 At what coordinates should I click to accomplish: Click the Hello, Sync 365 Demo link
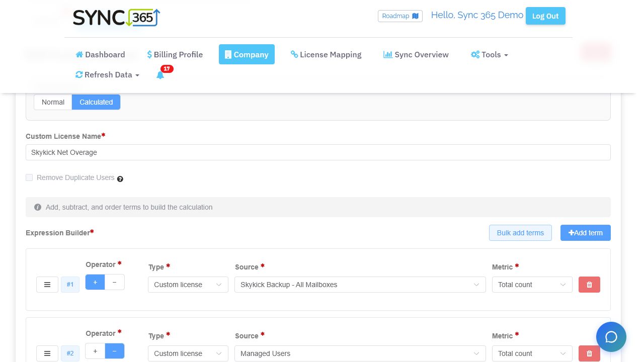[477, 15]
